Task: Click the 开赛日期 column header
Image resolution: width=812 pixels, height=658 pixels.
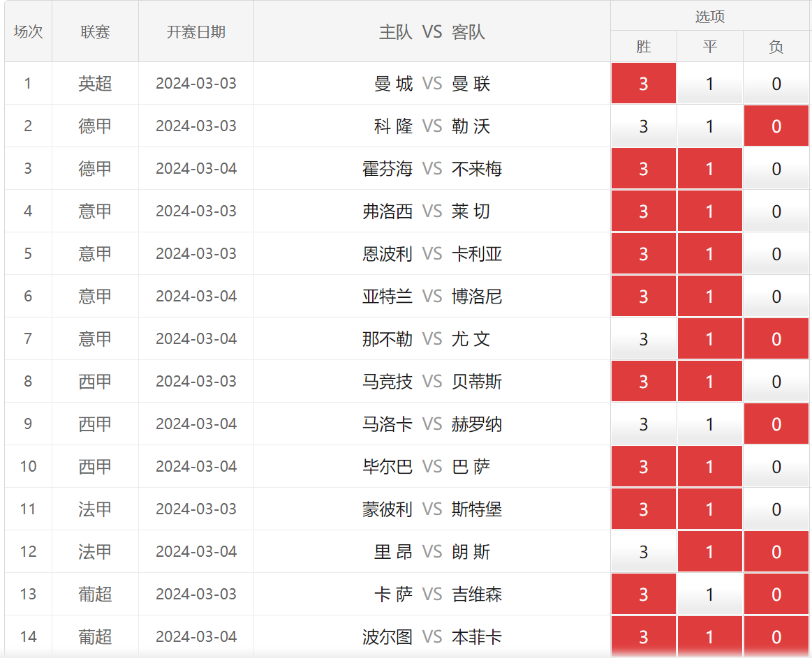Action: [195, 31]
